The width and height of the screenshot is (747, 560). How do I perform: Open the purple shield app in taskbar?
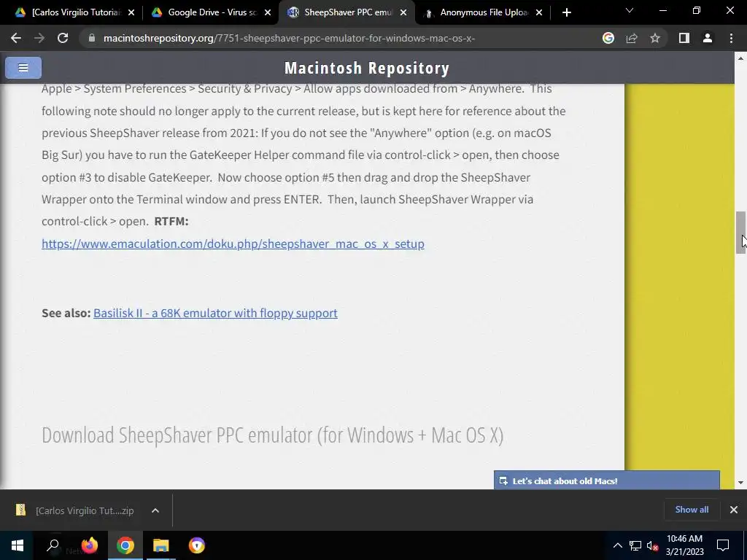[x=197, y=545]
